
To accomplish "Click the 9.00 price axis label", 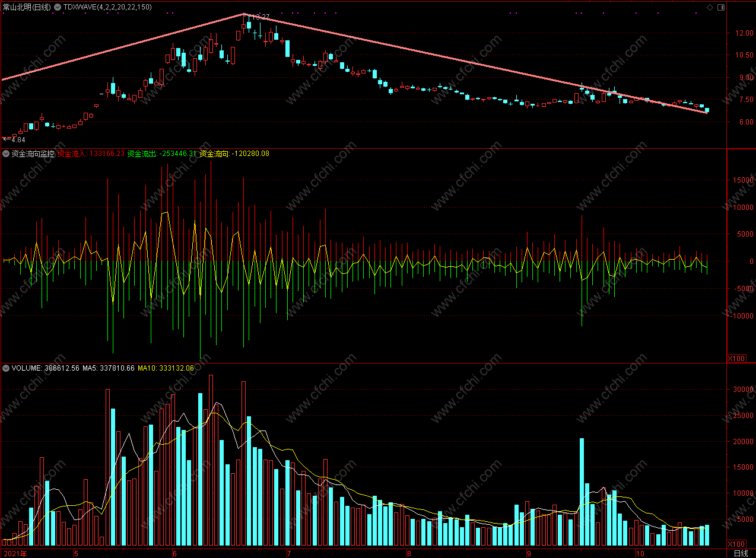I will 745,78.
